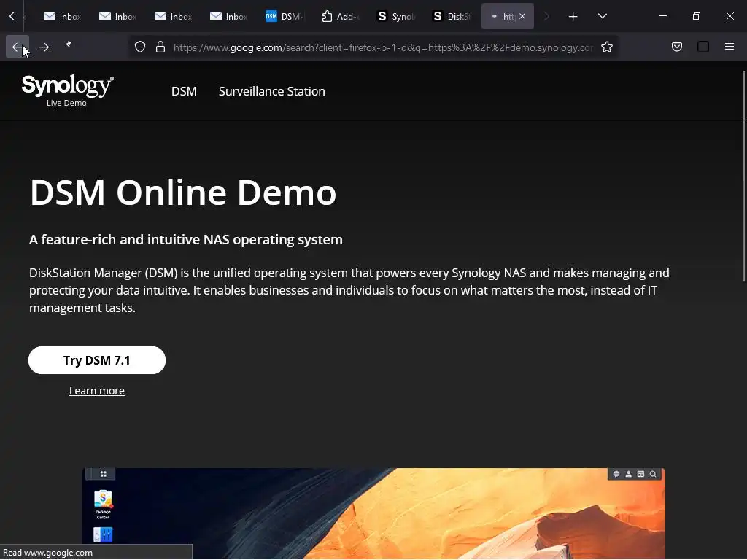
Task: Click the Try DSM 7.1 button
Action: pyautogui.click(x=97, y=360)
